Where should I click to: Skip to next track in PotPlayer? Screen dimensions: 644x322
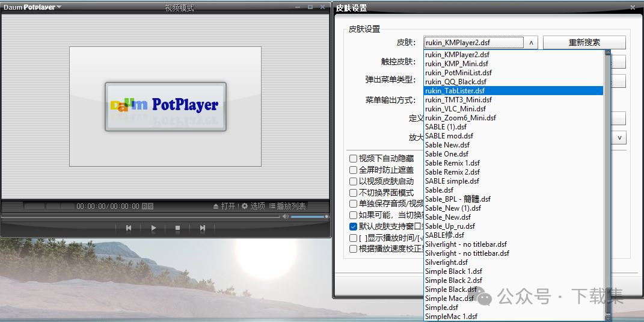[203, 228]
